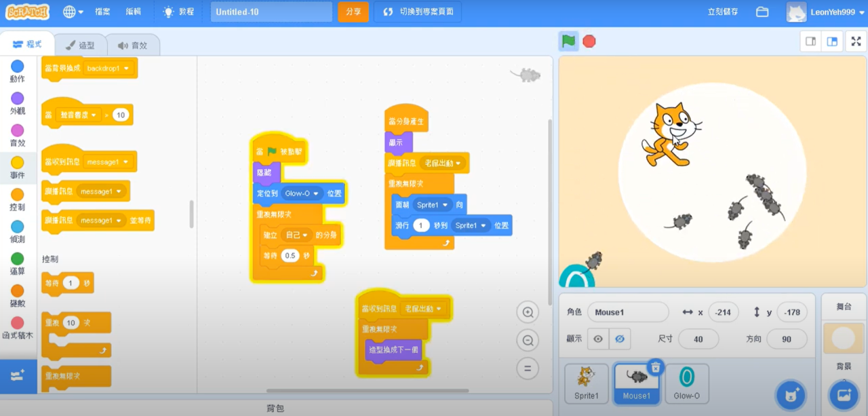Image resolution: width=868 pixels, height=416 pixels.
Task: Click the choose a backdrop button
Action: coord(844,395)
